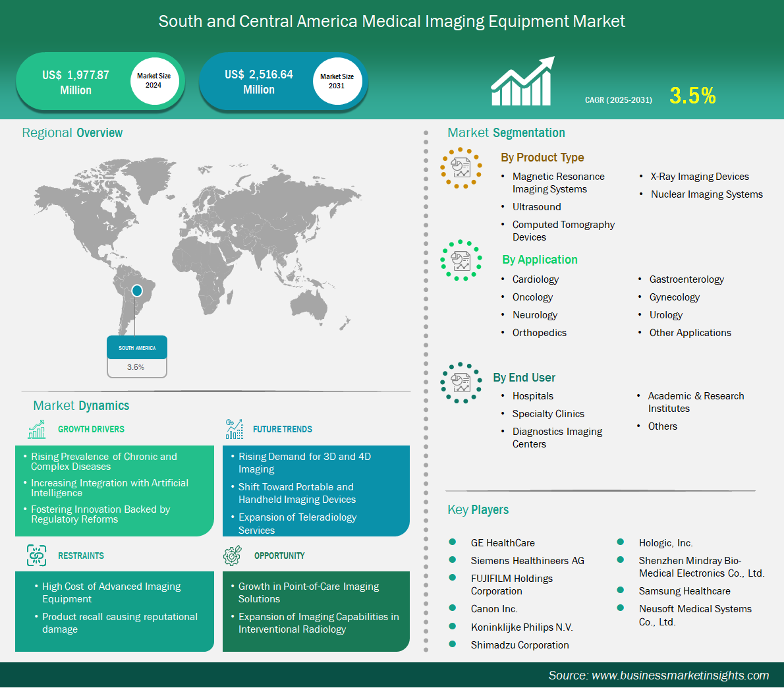Click the Gynecology list item
Screen dimensions: 784x690
point(674,297)
